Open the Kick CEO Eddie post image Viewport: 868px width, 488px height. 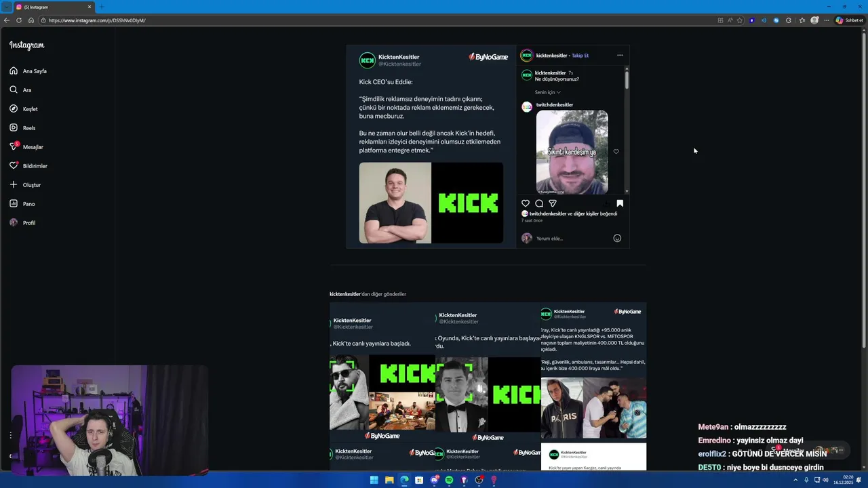tap(431, 146)
